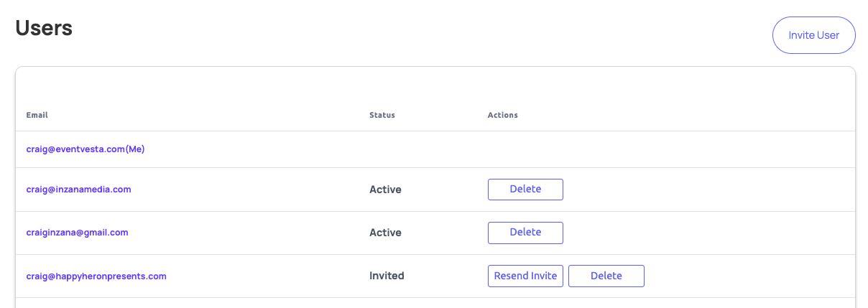Viewport: 868px width, 308px height.
Task: Click the Email column header
Action: 37,115
